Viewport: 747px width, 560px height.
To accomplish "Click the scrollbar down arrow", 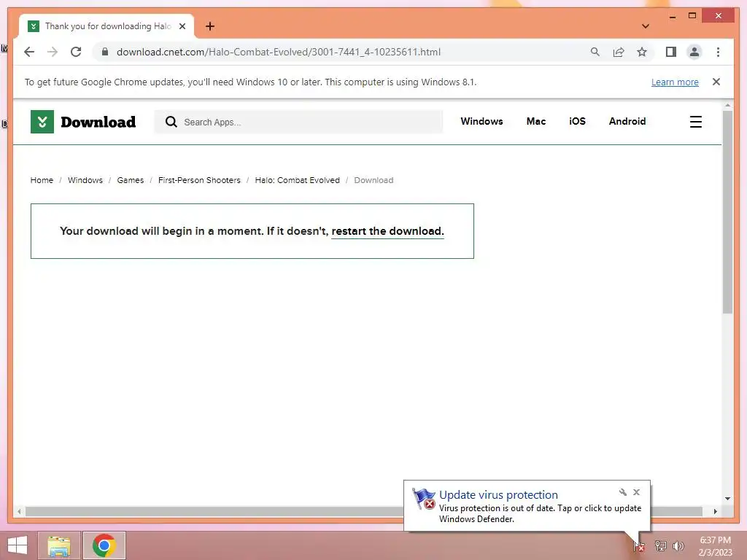I will 727,499.
